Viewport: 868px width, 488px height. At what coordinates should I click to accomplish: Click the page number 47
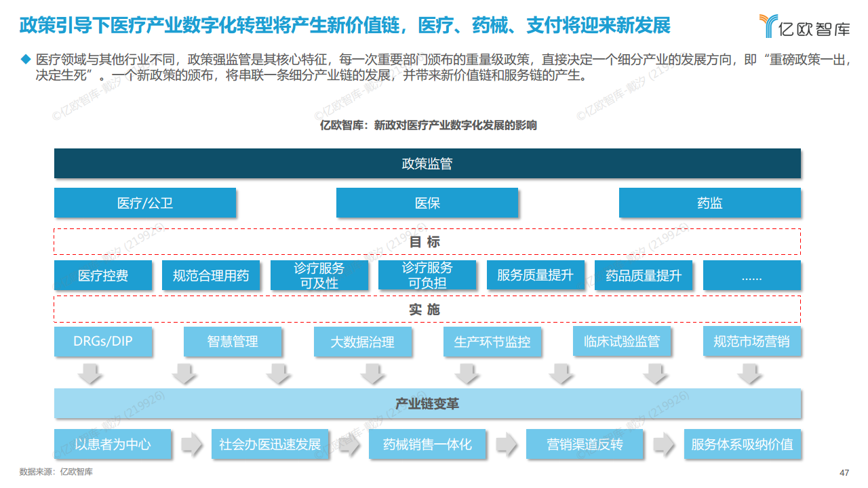coord(844,473)
